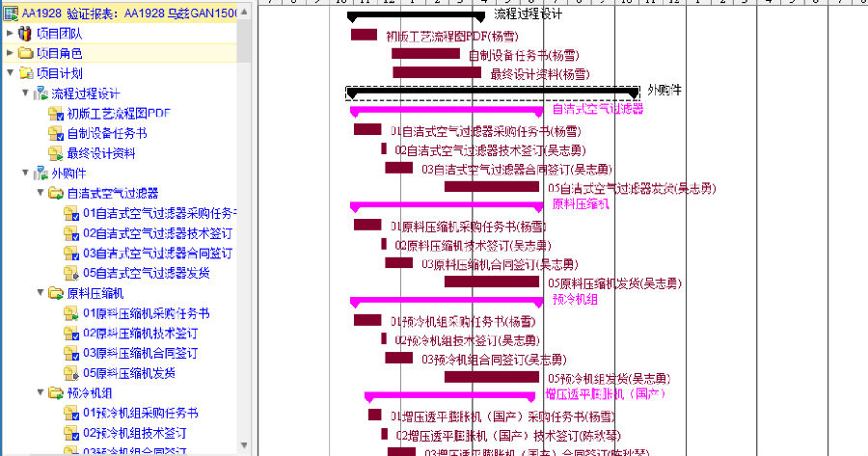Click the 项目团队 team icon

coord(25,34)
